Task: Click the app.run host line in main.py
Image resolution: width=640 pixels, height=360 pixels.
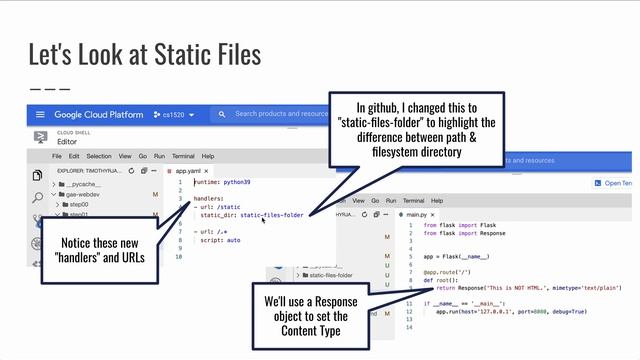Action: 511,312
